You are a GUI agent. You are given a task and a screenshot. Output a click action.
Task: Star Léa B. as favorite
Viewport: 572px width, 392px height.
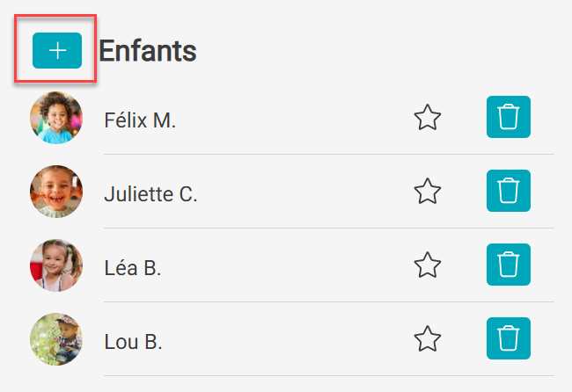tap(428, 265)
